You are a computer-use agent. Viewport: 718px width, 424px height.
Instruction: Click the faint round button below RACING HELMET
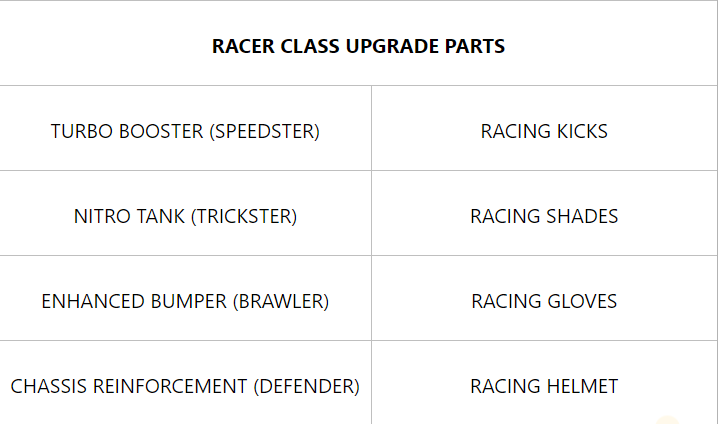(x=667, y=420)
